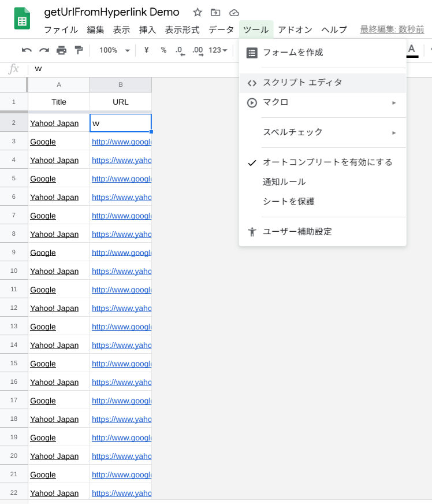Select row 10 header
This screenshot has width=432, height=504.
coord(14,270)
